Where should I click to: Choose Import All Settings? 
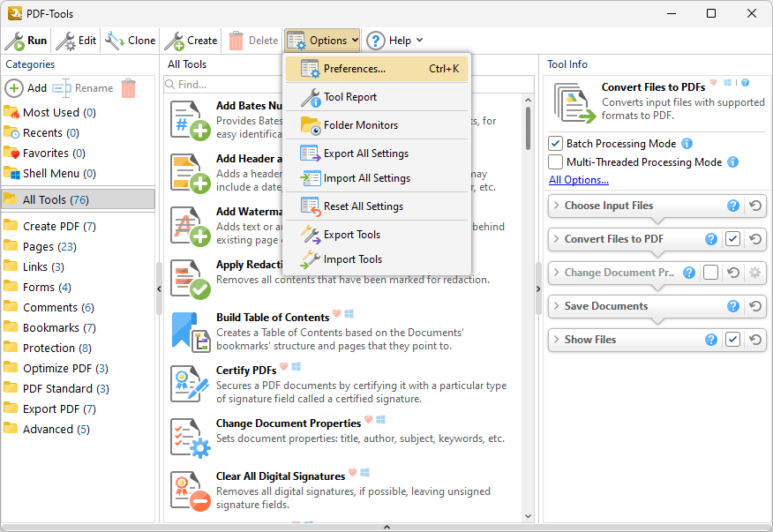[377, 178]
